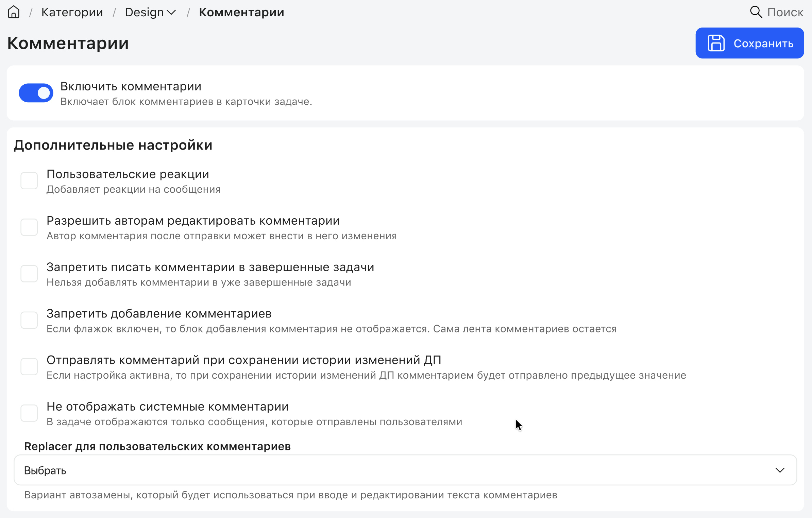Select Комментарии in the breadcrumb trail
This screenshot has width=812, height=518.
(x=241, y=12)
